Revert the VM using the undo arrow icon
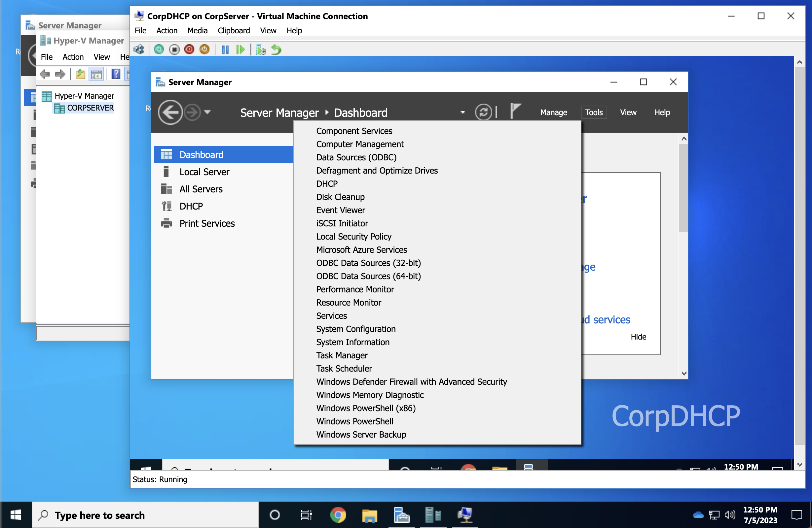 276,49
